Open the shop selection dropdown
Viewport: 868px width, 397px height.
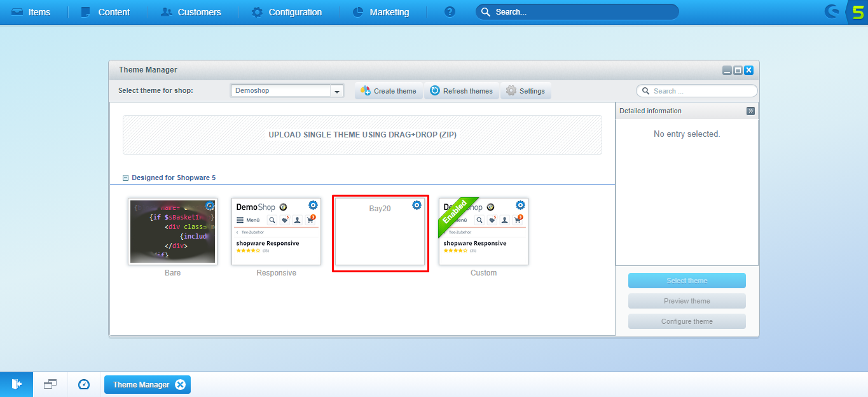336,90
